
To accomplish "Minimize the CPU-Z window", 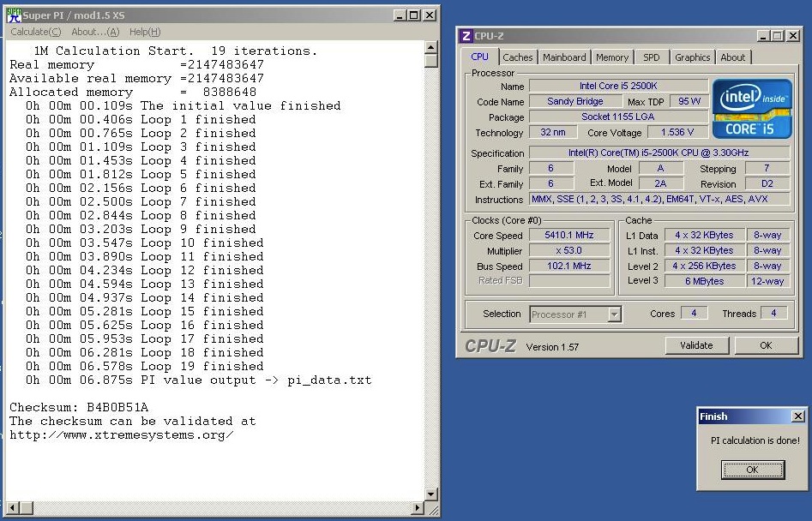I will [x=763, y=36].
